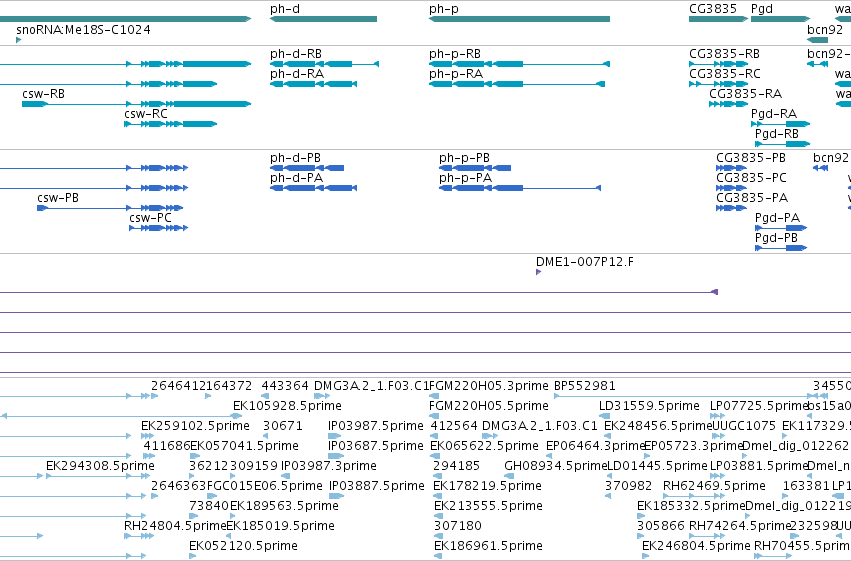Select EST 443364
The height and width of the screenshot is (561, 851).
[265, 396]
